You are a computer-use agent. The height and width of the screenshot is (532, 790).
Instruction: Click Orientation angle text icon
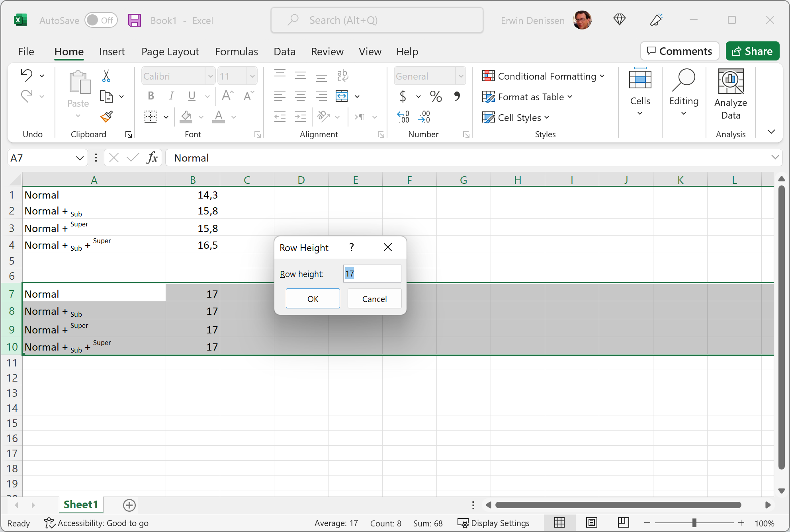[324, 117]
